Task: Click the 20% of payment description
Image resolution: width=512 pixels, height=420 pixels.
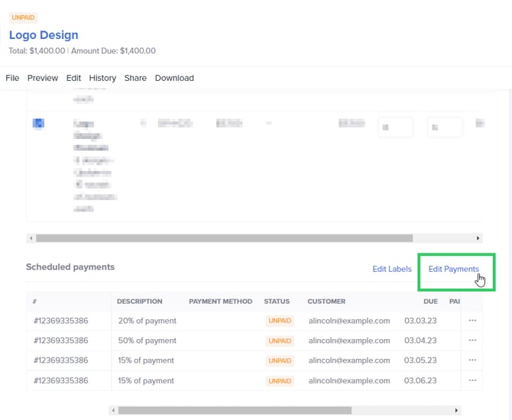Action: coord(147,321)
